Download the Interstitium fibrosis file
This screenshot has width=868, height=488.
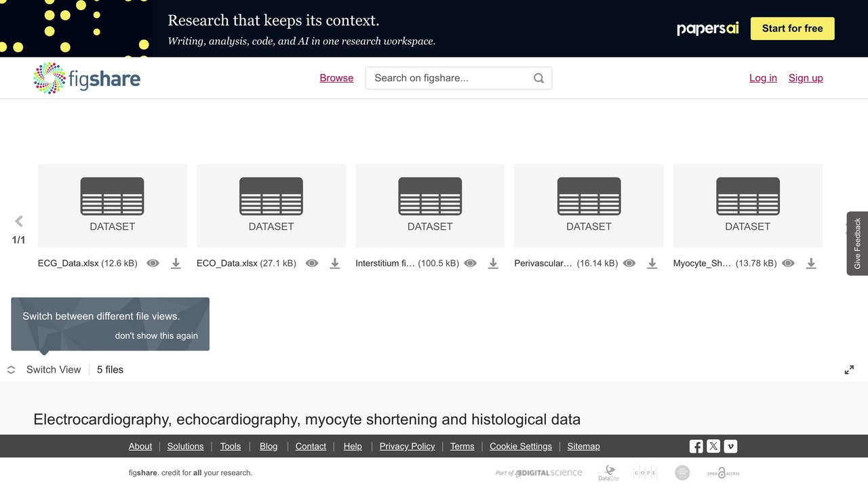tap(493, 263)
